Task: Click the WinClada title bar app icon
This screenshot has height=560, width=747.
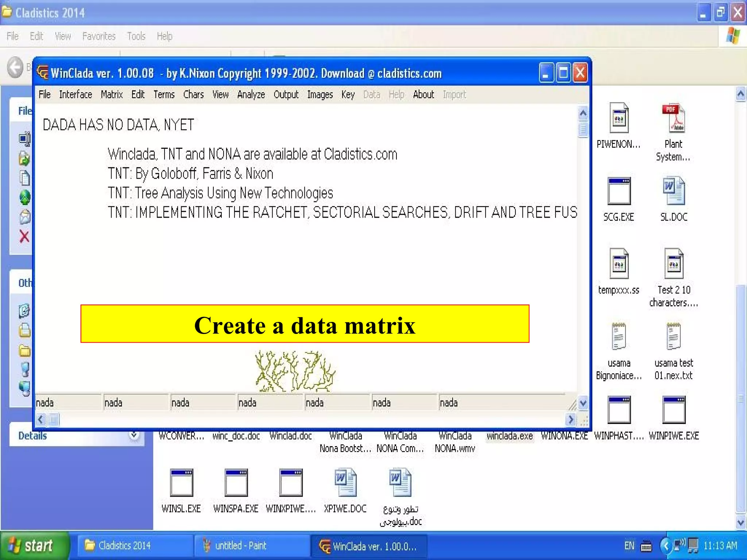Action: 43,73
